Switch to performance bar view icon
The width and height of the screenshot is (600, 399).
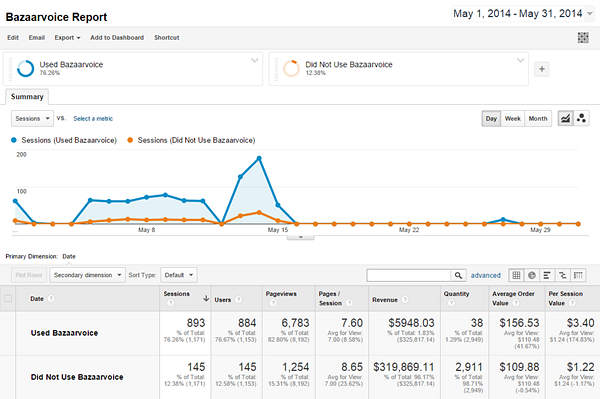pyautogui.click(x=547, y=275)
